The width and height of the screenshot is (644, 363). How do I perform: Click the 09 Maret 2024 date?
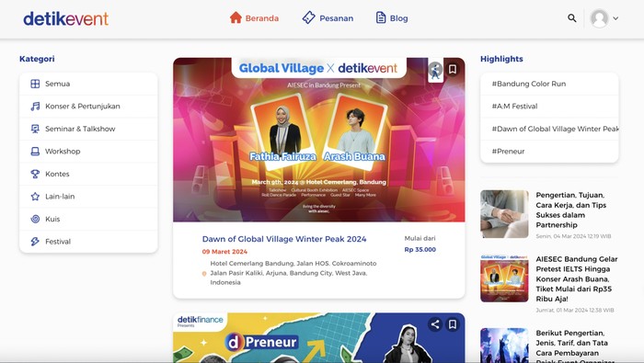[224, 252]
